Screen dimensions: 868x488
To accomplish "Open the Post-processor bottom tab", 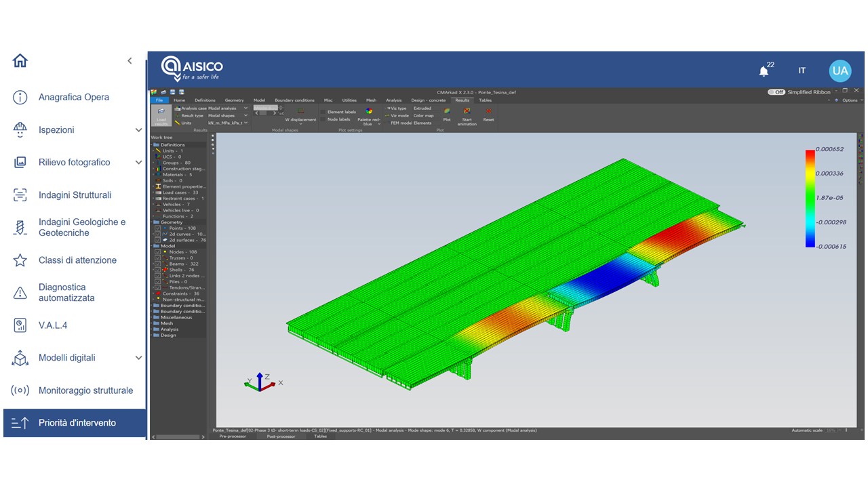I will (280, 436).
